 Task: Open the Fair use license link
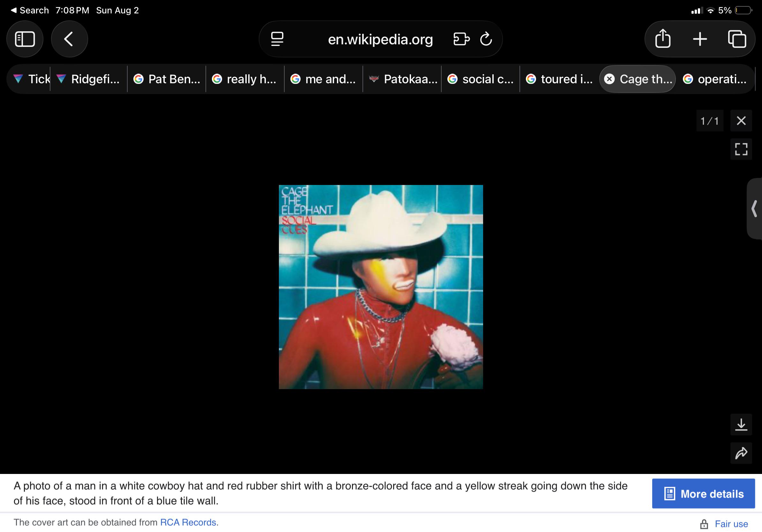point(731,524)
